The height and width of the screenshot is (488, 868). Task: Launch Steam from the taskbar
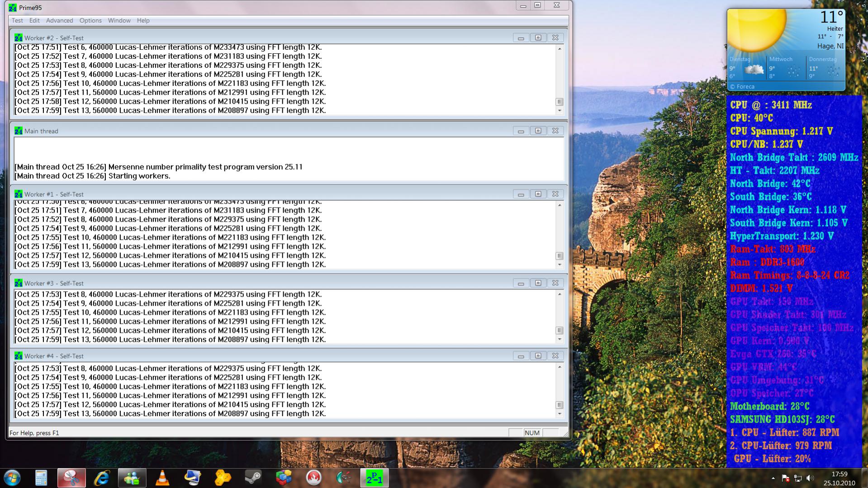click(x=253, y=478)
